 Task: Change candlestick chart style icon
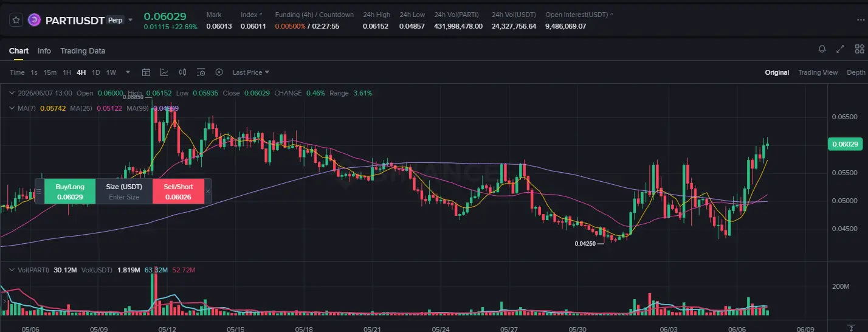point(182,72)
